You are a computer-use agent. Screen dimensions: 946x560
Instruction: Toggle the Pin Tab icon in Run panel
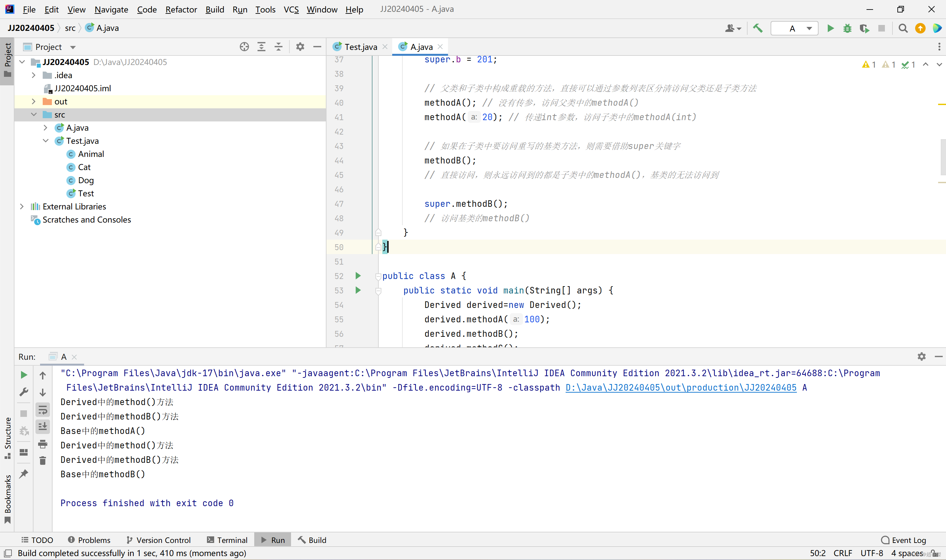24,474
